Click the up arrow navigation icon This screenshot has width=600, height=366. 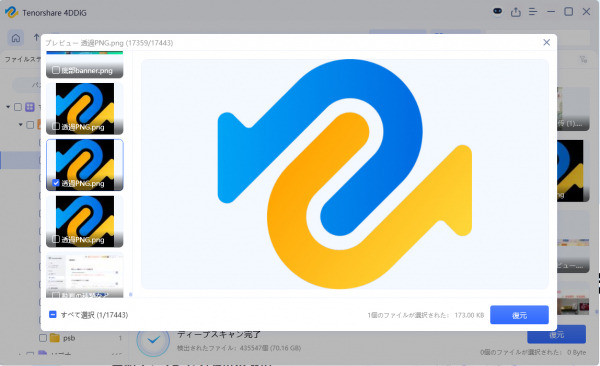pyautogui.click(x=36, y=37)
